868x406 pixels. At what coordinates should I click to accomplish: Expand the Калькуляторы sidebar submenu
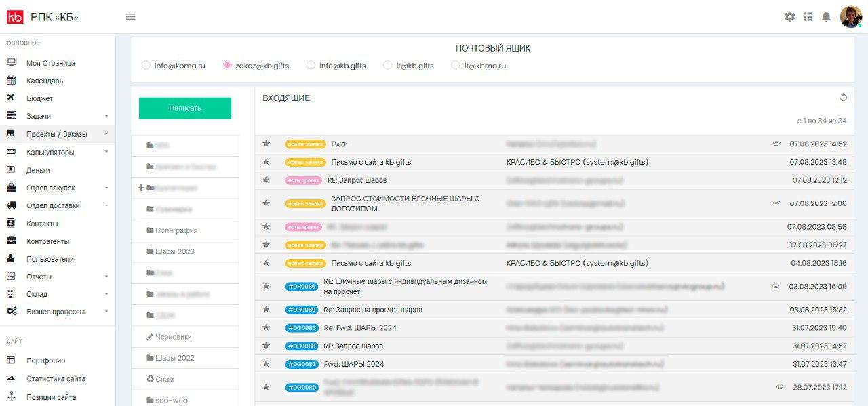click(x=106, y=153)
